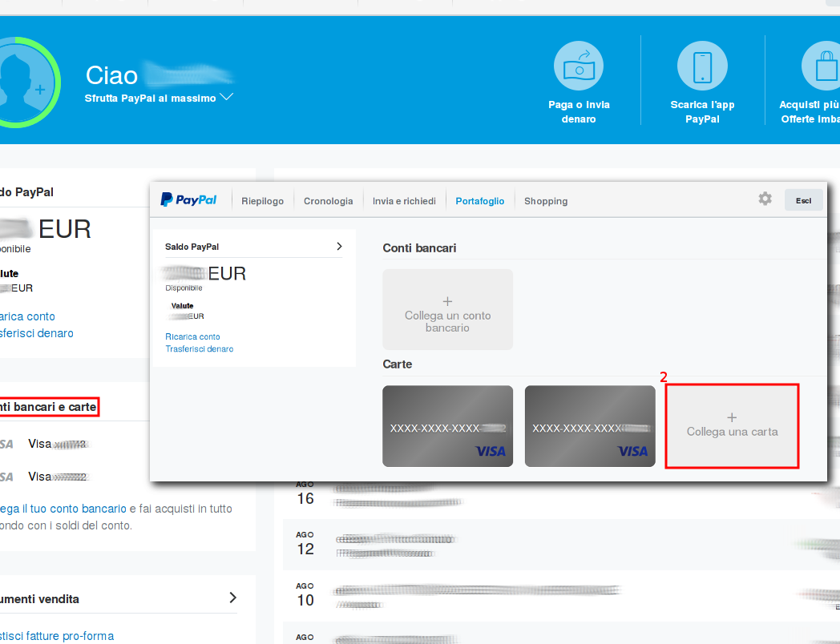The image size is (840, 644).
Task: Open Cronologia tab
Action: point(329,201)
